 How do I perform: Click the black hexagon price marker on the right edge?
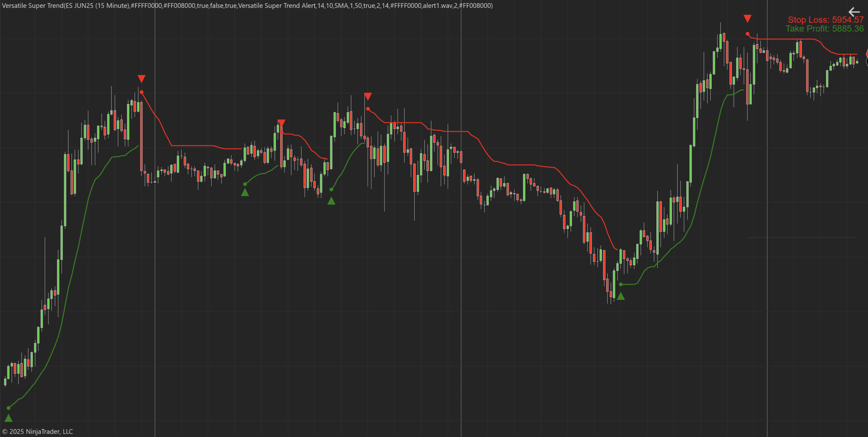(x=867, y=61)
